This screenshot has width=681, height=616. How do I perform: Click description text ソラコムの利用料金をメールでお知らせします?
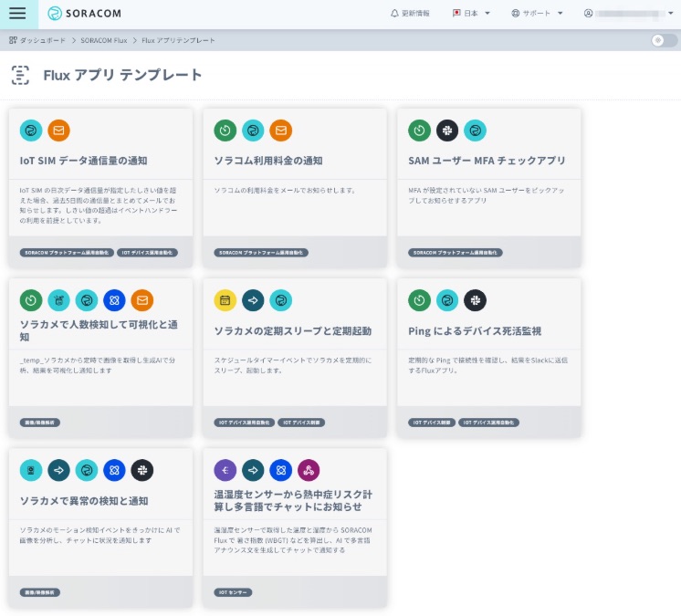(x=285, y=190)
